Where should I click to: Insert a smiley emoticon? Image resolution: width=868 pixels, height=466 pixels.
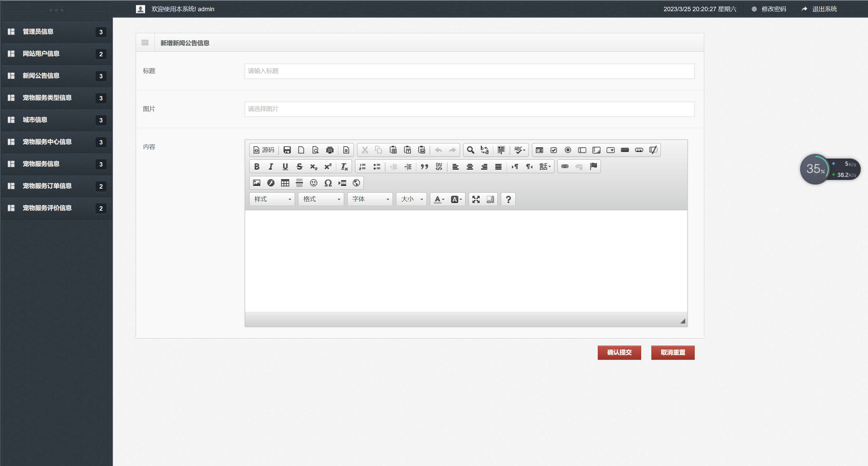[x=314, y=183]
